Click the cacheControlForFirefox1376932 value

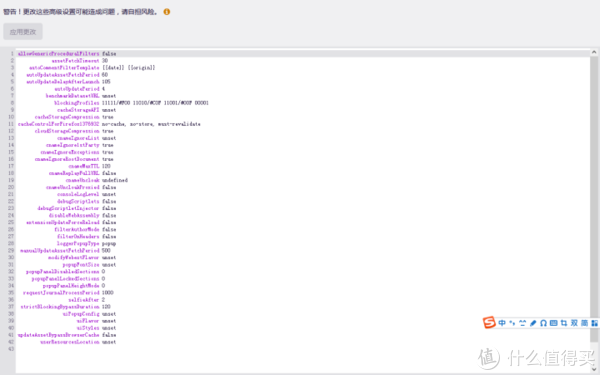(x=151, y=124)
